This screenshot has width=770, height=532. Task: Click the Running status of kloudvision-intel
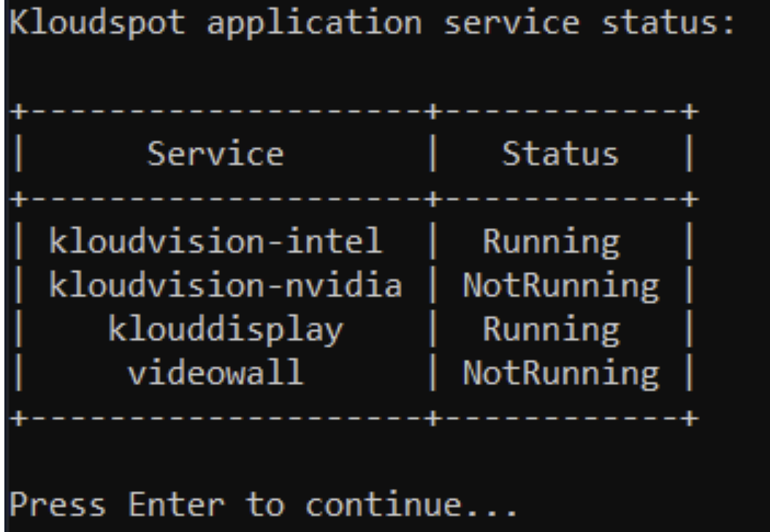point(551,242)
